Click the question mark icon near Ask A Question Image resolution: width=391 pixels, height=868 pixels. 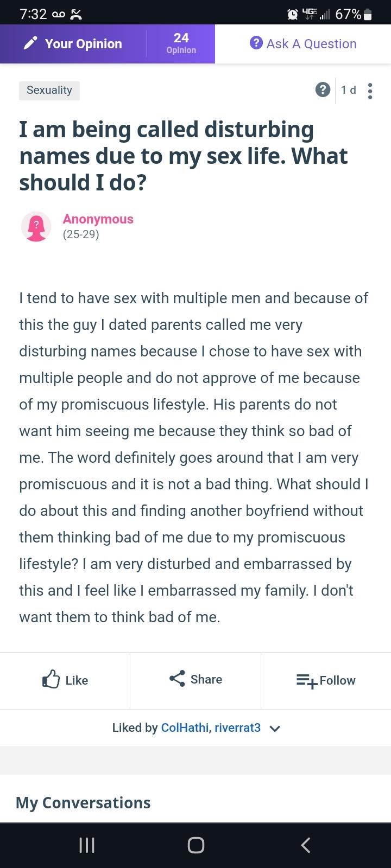[256, 43]
